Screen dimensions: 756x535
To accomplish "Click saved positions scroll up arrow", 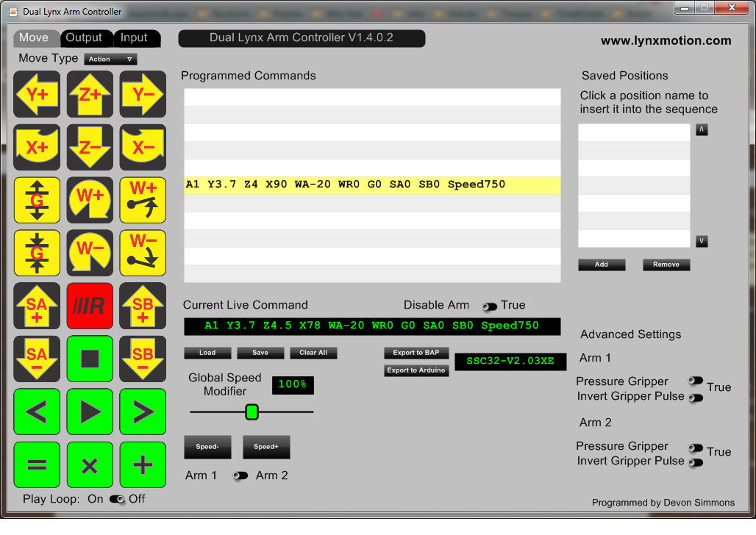I will coord(702,129).
